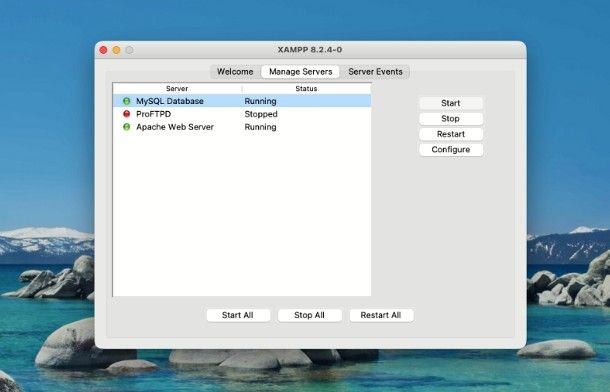
Task: Select the ProFTPD server row
Action: coord(242,114)
